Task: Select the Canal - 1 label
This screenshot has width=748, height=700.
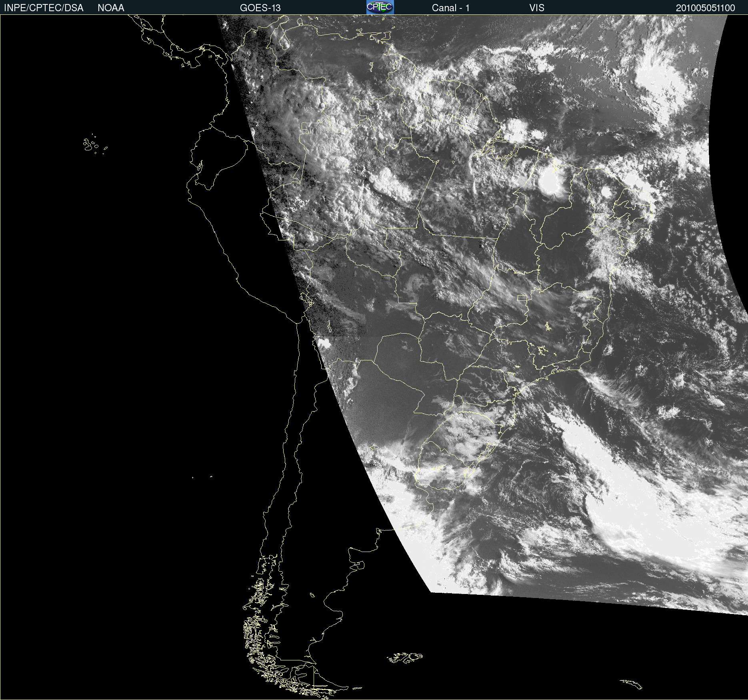Action: (x=450, y=8)
